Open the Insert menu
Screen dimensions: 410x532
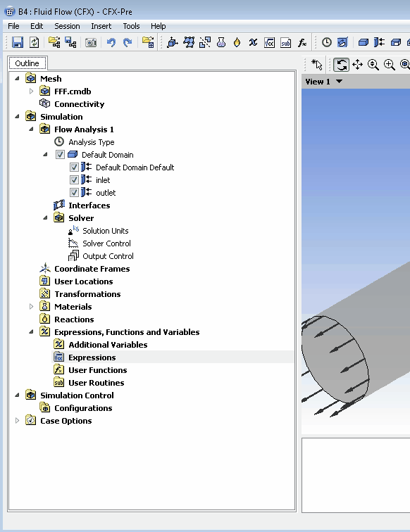click(x=101, y=26)
